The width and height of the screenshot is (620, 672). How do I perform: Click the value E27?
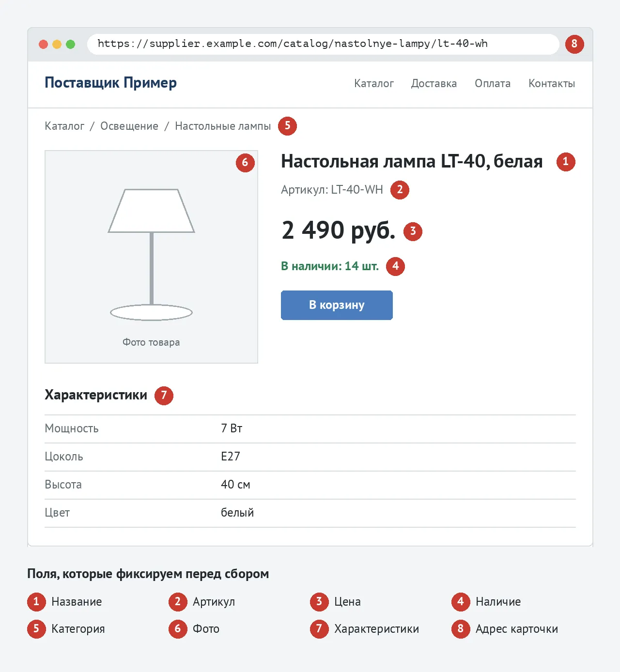231,457
